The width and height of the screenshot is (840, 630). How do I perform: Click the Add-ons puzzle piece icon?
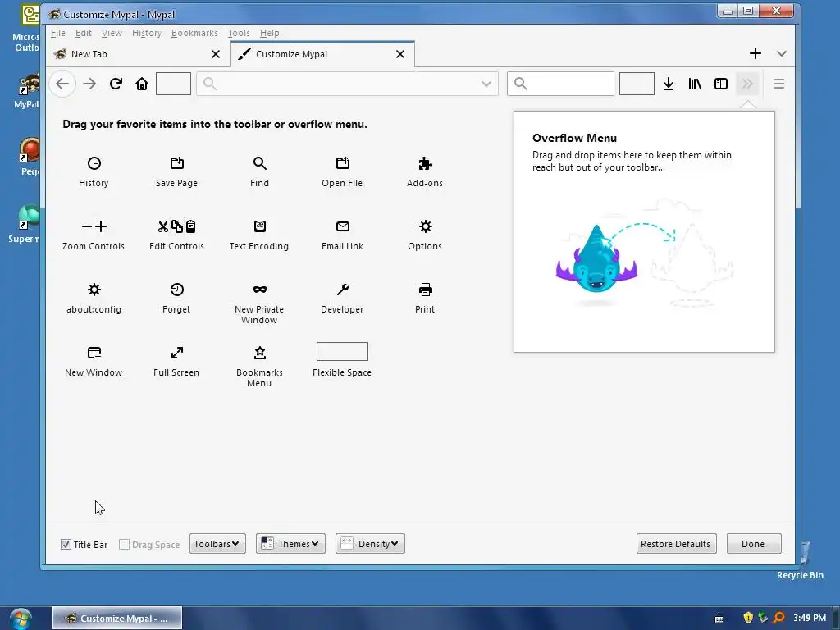coord(425,163)
